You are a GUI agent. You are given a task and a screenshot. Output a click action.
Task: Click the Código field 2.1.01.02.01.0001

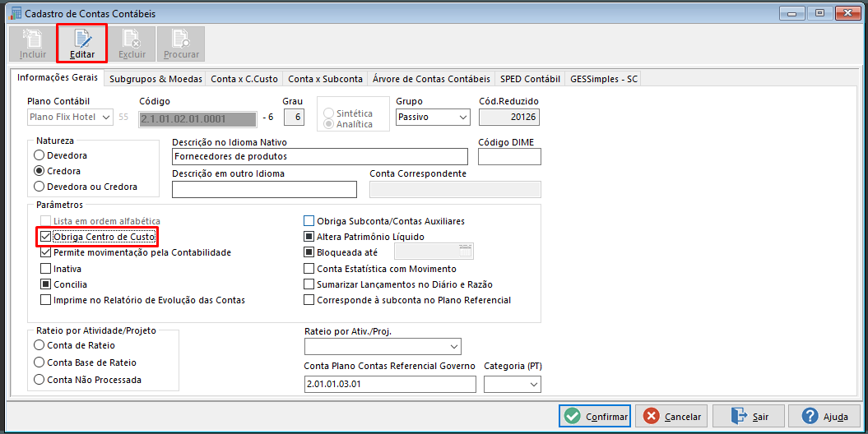tap(197, 119)
